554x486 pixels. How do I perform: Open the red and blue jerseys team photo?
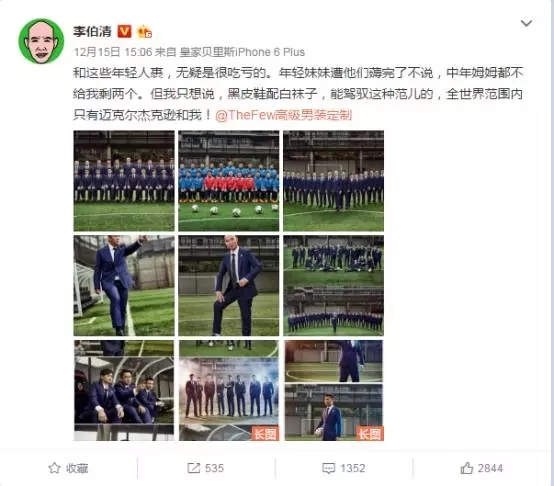tap(229, 181)
